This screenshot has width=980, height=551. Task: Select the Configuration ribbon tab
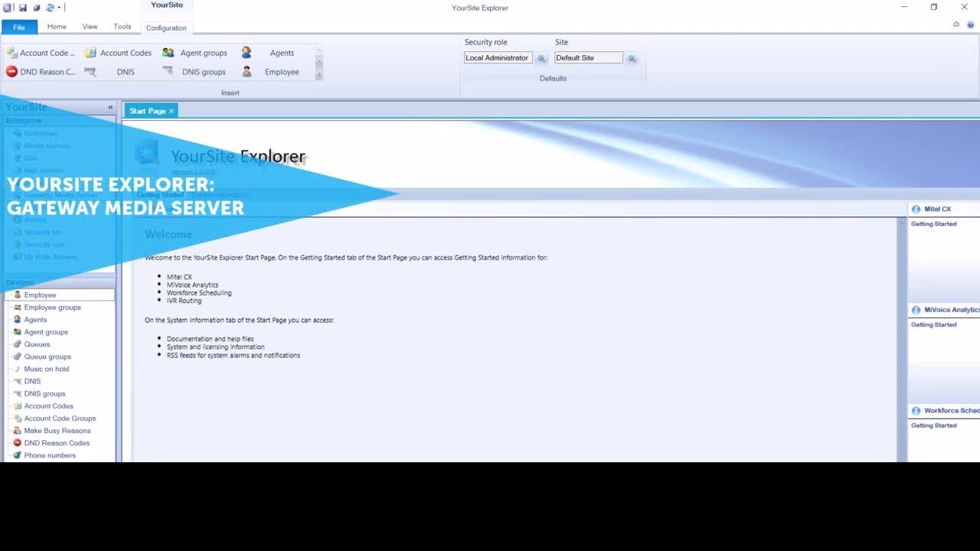click(166, 28)
